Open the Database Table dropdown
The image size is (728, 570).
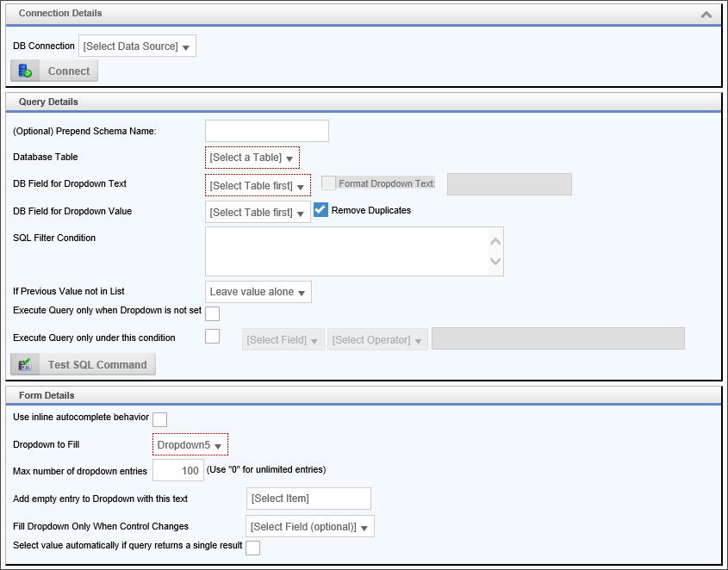(x=252, y=158)
